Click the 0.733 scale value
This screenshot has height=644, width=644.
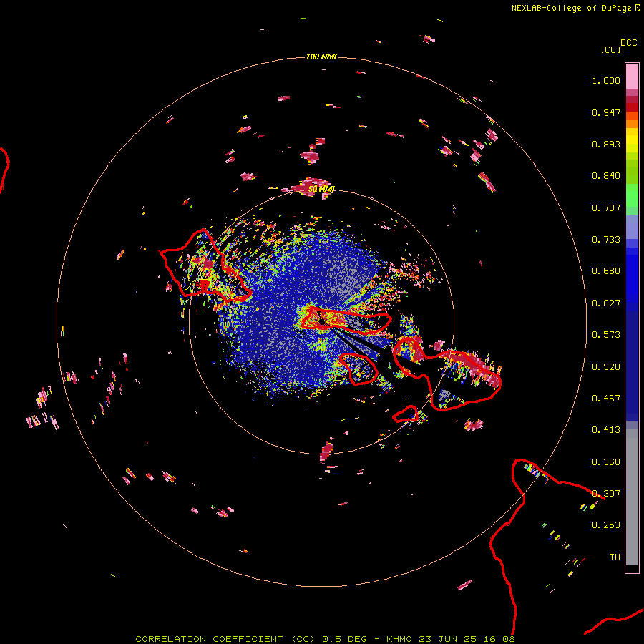pyautogui.click(x=606, y=240)
